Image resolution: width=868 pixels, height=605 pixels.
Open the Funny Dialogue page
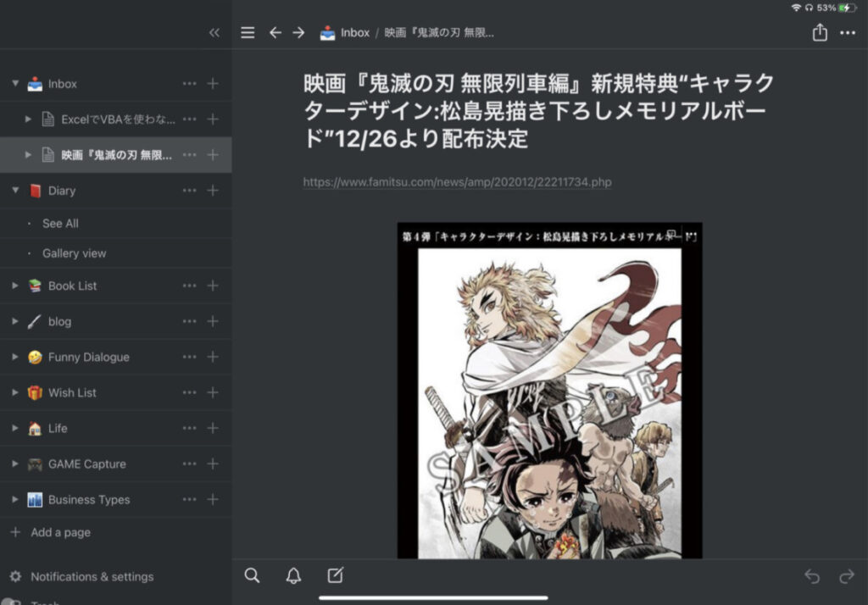88,357
